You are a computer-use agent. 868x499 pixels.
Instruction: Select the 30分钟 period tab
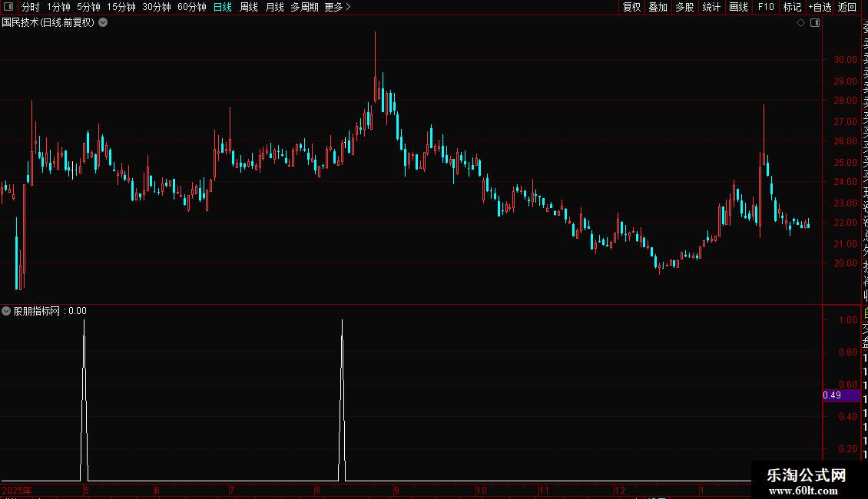point(157,7)
